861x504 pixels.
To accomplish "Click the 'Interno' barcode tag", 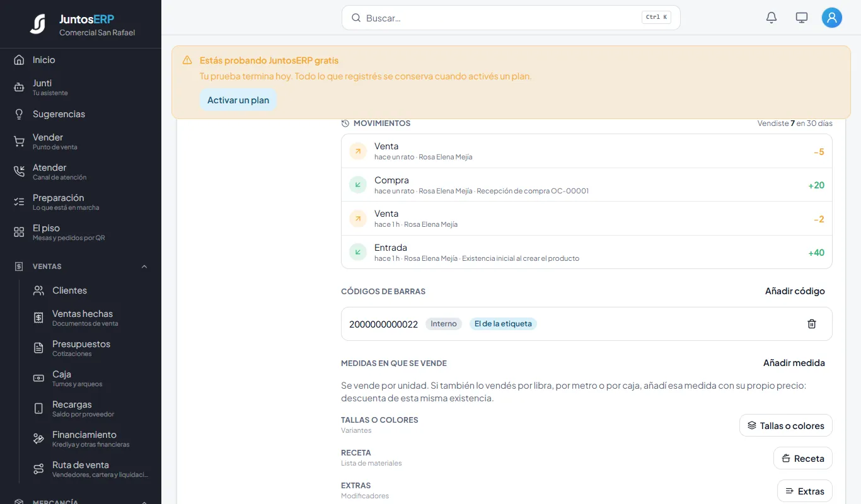I will coord(444,324).
